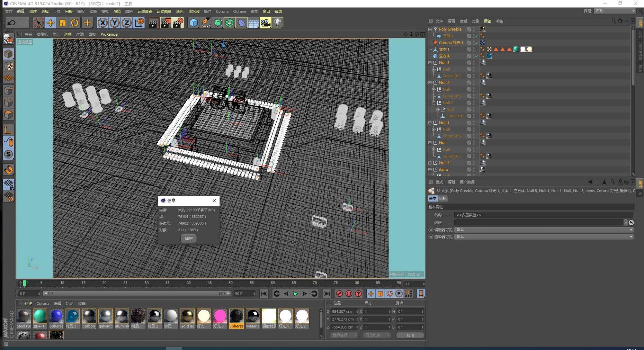The height and width of the screenshot is (350, 644).
Task: Add a Camera object
Action: pos(265,23)
